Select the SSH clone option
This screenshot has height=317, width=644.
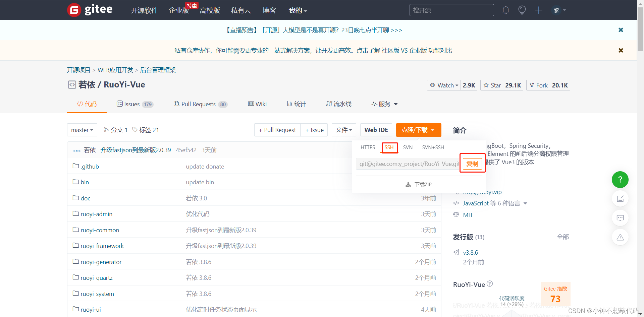pyautogui.click(x=389, y=147)
